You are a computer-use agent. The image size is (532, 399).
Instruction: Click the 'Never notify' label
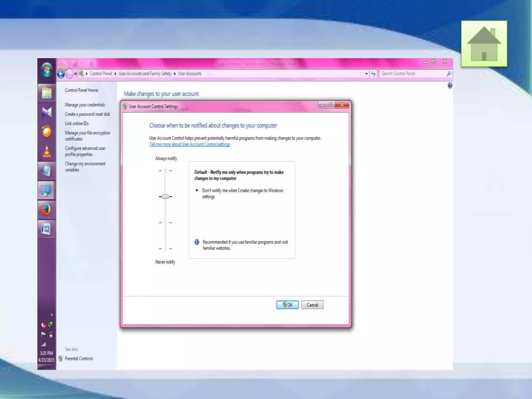(165, 262)
